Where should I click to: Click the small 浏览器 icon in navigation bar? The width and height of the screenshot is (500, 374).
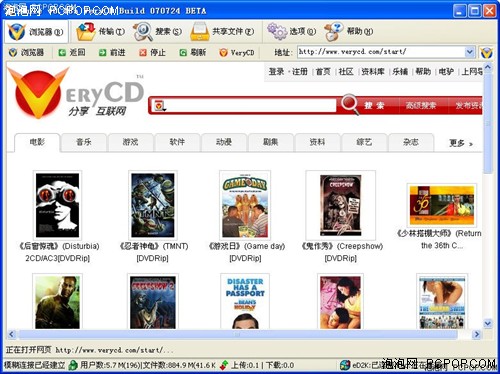pos(27,52)
